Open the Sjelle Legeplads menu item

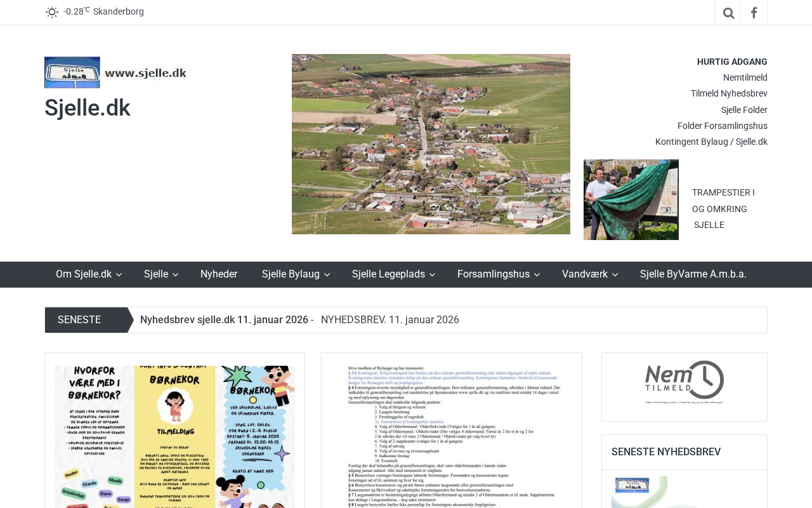[388, 274]
